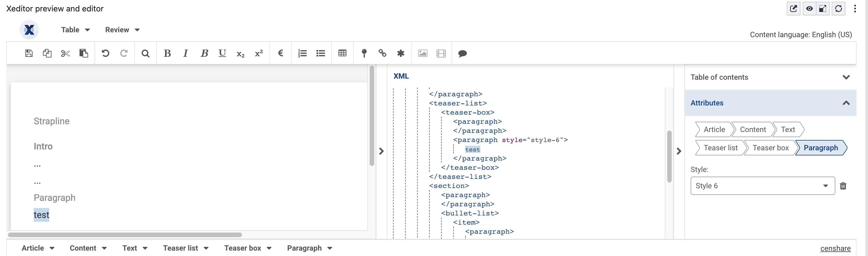Click the scissors Cut icon
The width and height of the screenshot is (868, 256).
[x=65, y=53]
